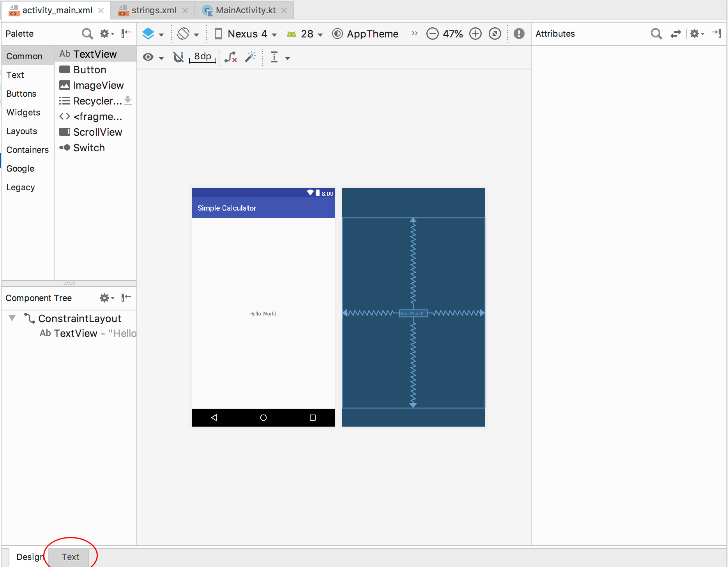Open the layout warnings and errors panel
Viewport: 728px width, 567px height.
coord(519,34)
